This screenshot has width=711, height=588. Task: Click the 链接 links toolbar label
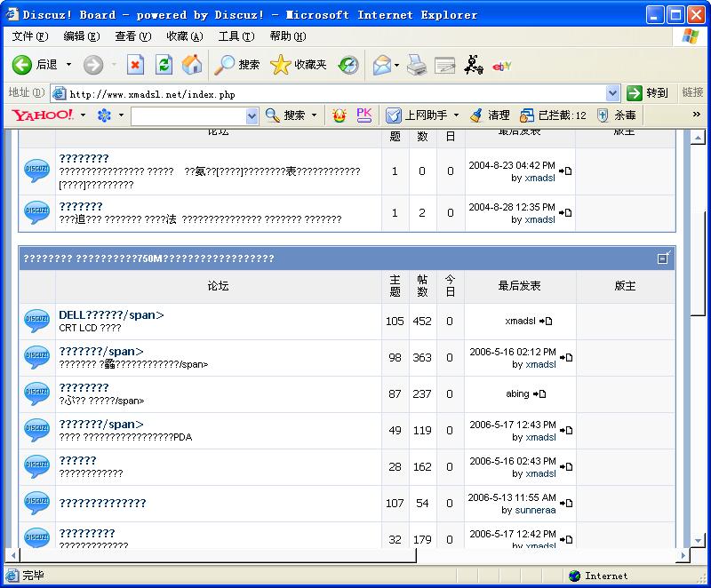pyautogui.click(x=693, y=92)
